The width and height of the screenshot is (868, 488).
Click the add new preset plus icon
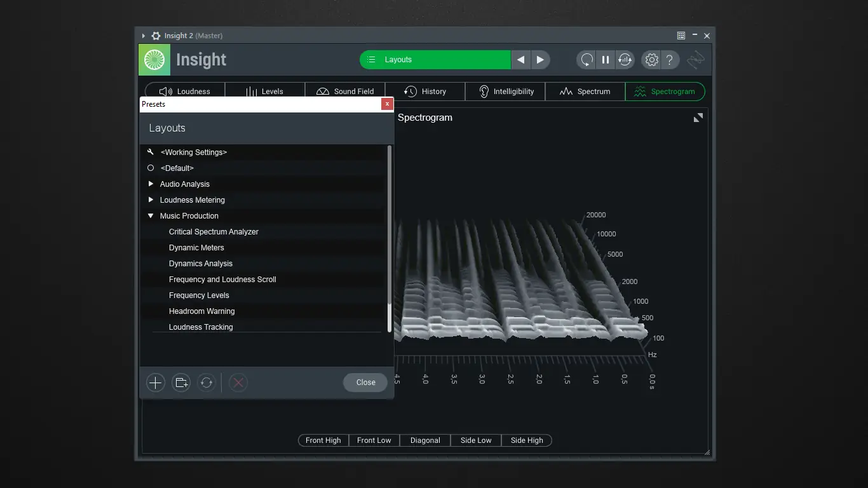[x=156, y=383]
